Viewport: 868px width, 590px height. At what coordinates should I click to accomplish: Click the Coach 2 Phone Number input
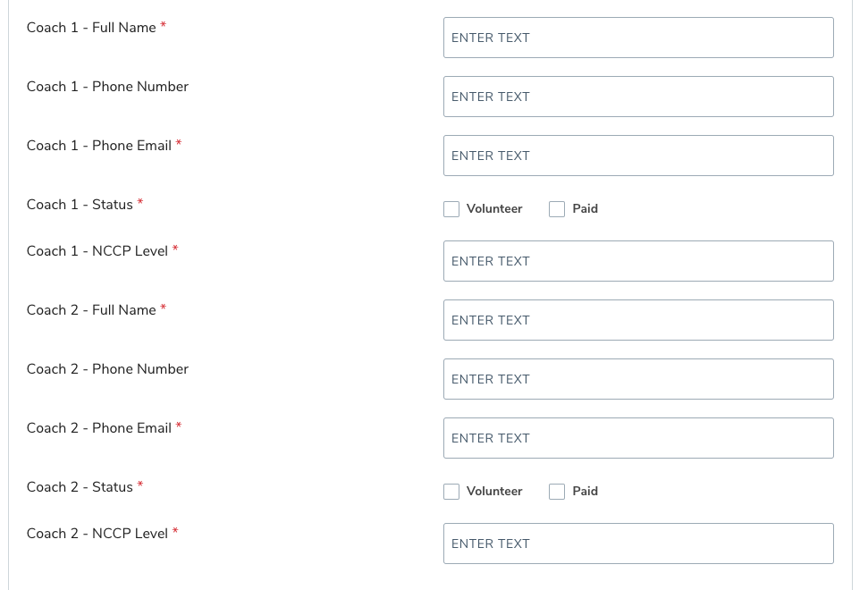click(638, 379)
